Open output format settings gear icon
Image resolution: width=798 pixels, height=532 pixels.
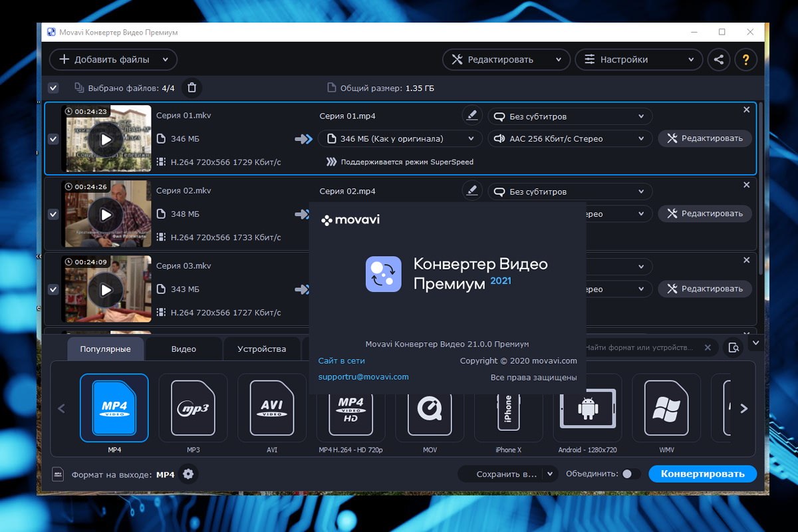pos(188,474)
